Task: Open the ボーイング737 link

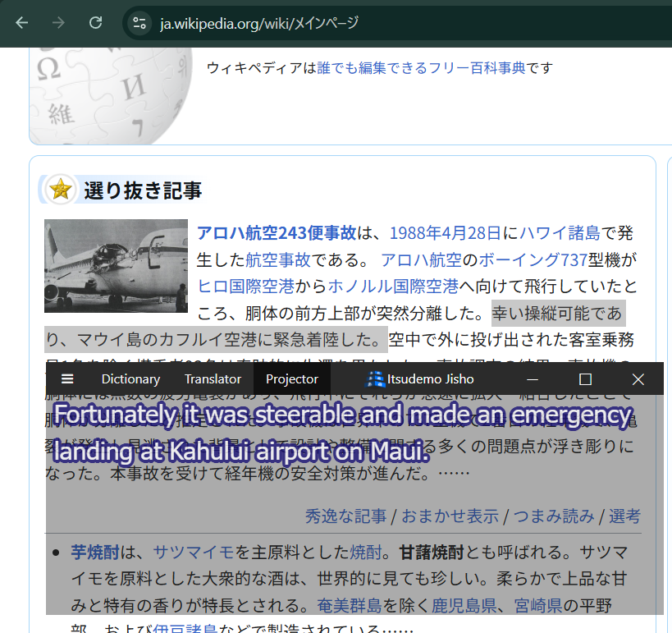Action: point(533,260)
